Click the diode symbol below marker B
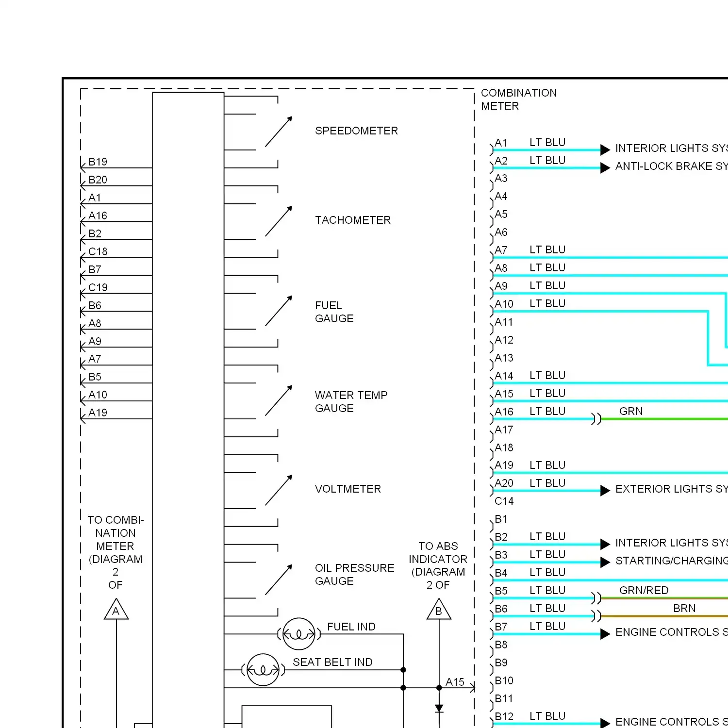728x728 pixels. [439, 709]
